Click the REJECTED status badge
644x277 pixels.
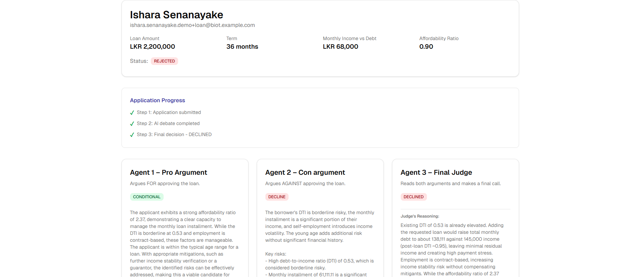pyautogui.click(x=164, y=61)
